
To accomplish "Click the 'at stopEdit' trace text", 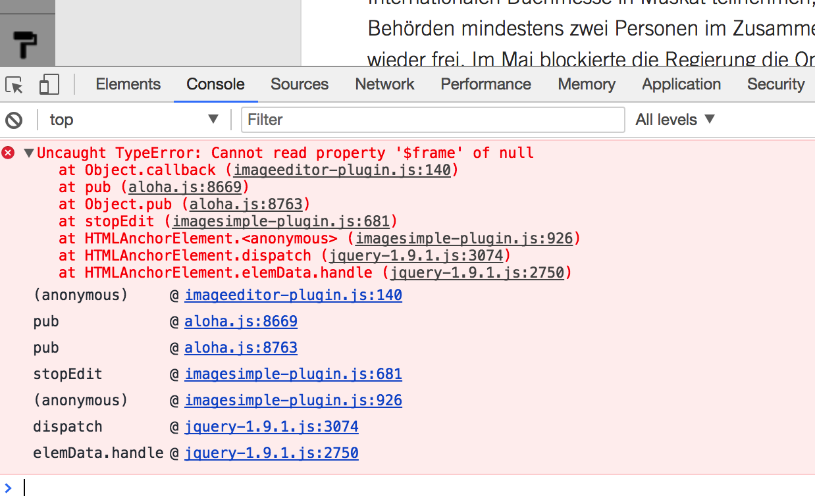I will (106, 222).
